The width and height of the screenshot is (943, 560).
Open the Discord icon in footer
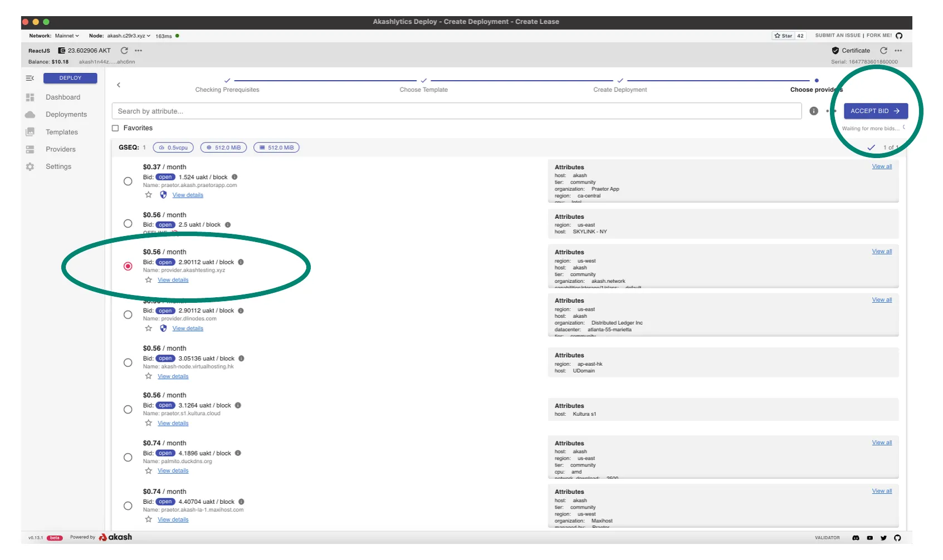point(856,538)
